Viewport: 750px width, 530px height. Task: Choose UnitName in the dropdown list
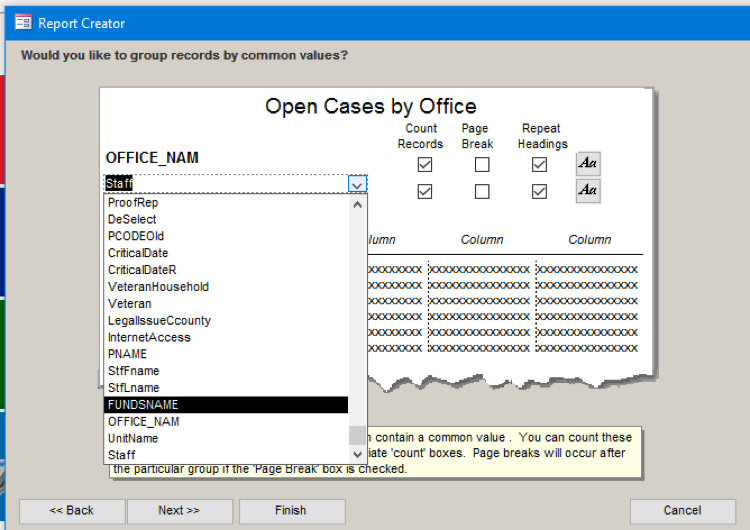226,438
